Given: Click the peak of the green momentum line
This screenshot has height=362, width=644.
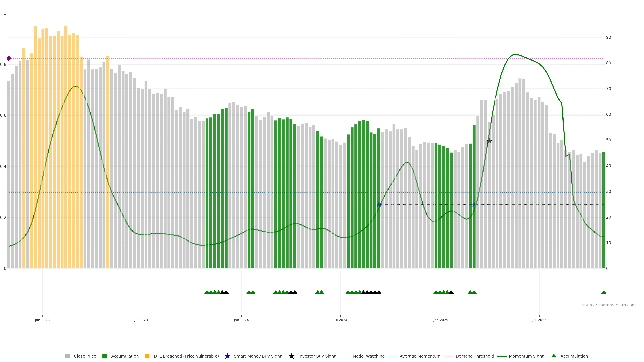Looking at the screenshot, I should click(x=516, y=54).
